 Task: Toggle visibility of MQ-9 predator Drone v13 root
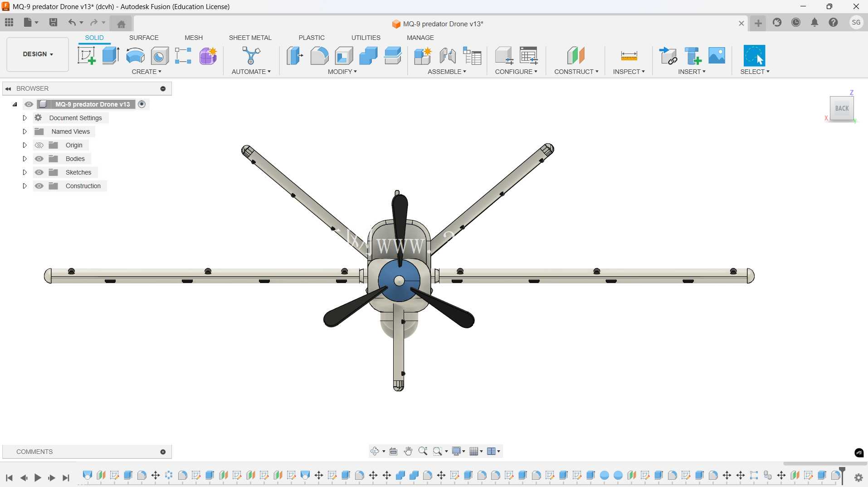29,104
